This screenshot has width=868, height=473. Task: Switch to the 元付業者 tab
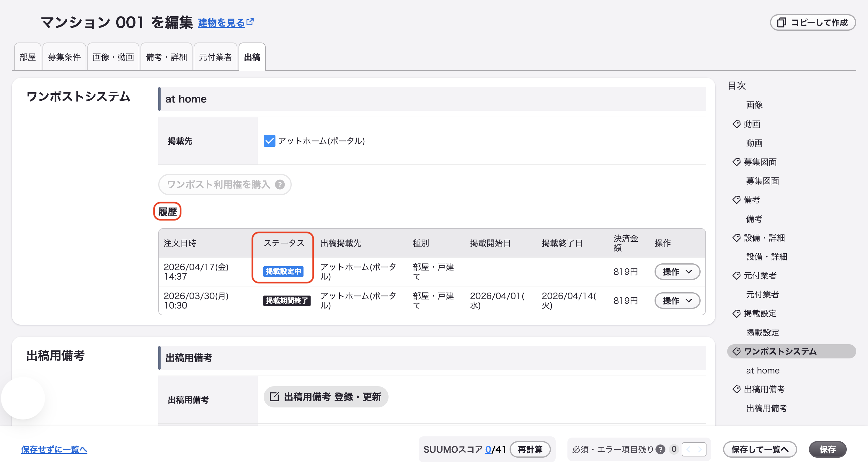coord(215,57)
